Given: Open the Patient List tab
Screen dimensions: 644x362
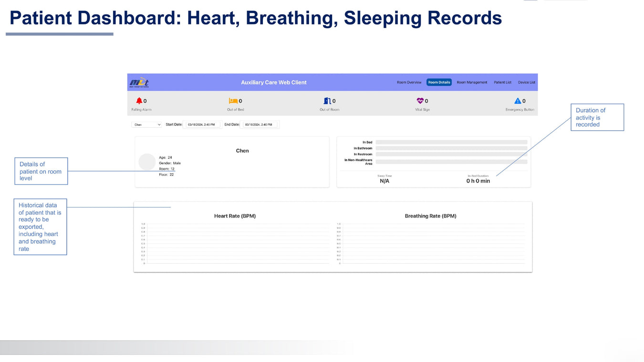Looking at the screenshot, I should pyautogui.click(x=502, y=83).
